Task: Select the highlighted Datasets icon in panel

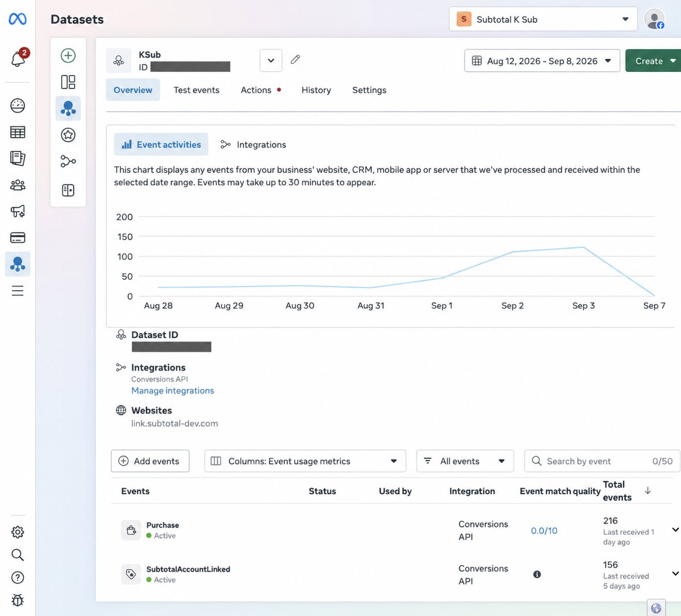Action: click(68, 108)
